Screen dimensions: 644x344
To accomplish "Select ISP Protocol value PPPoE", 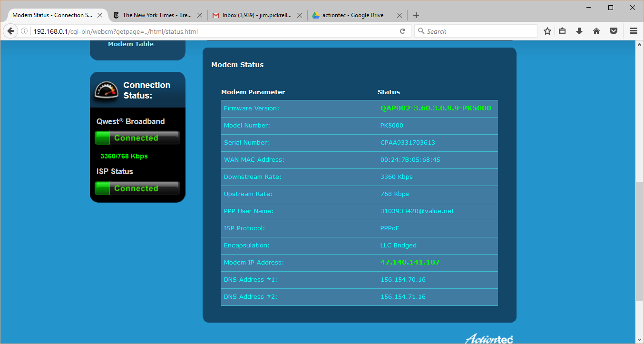I will (x=390, y=228).
